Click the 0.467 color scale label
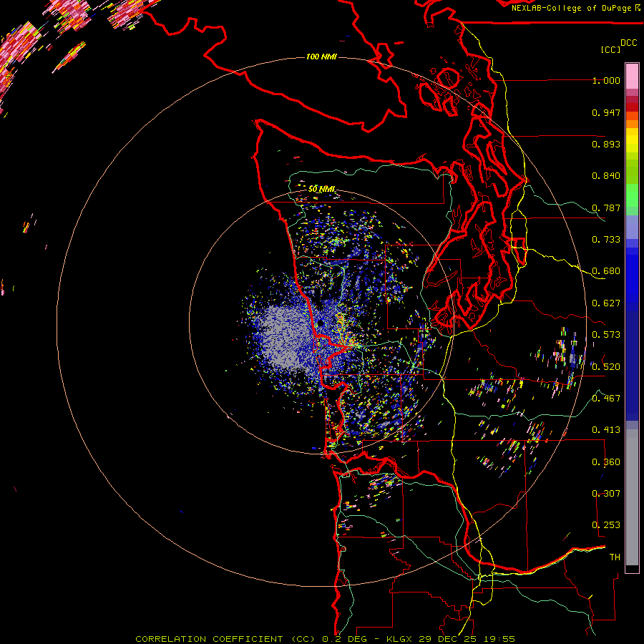Image resolution: width=644 pixels, height=644 pixels. click(606, 398)
